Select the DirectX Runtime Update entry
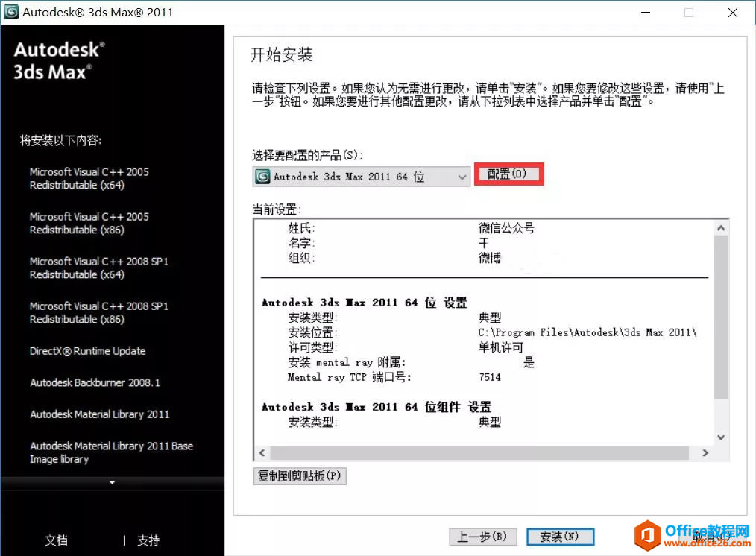This screenshot has width=756, height=556. (87, 351)
